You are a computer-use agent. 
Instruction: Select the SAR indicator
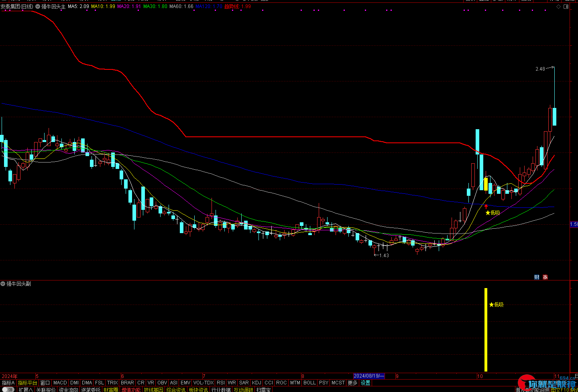pos(244,383)
